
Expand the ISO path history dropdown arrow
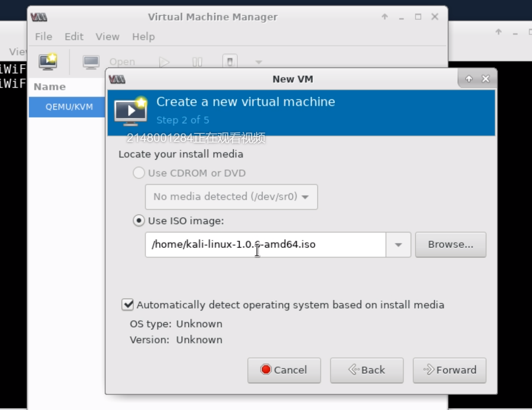pyautogui.click(x=399, y=245)
